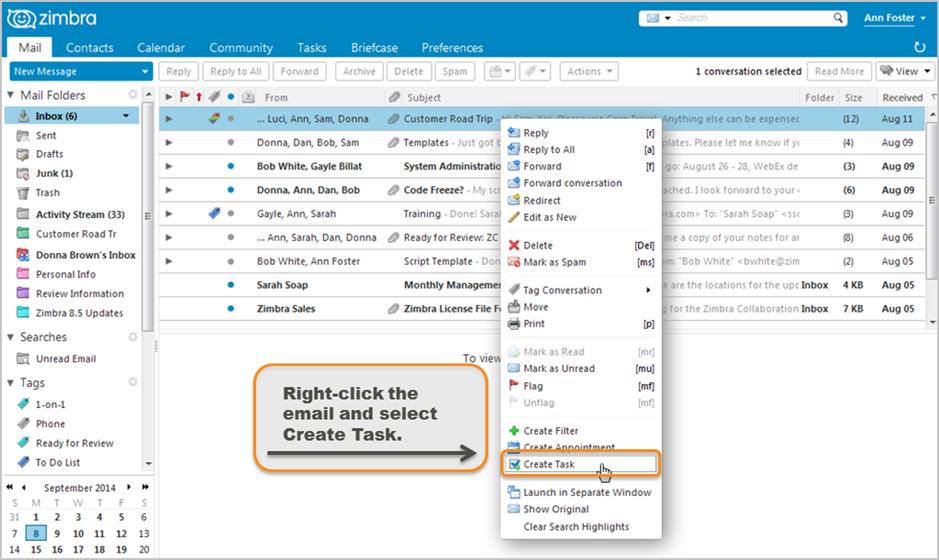Switch to the Contacts tab
Viewport: 939px width, 560px height.
pos(89,48)
